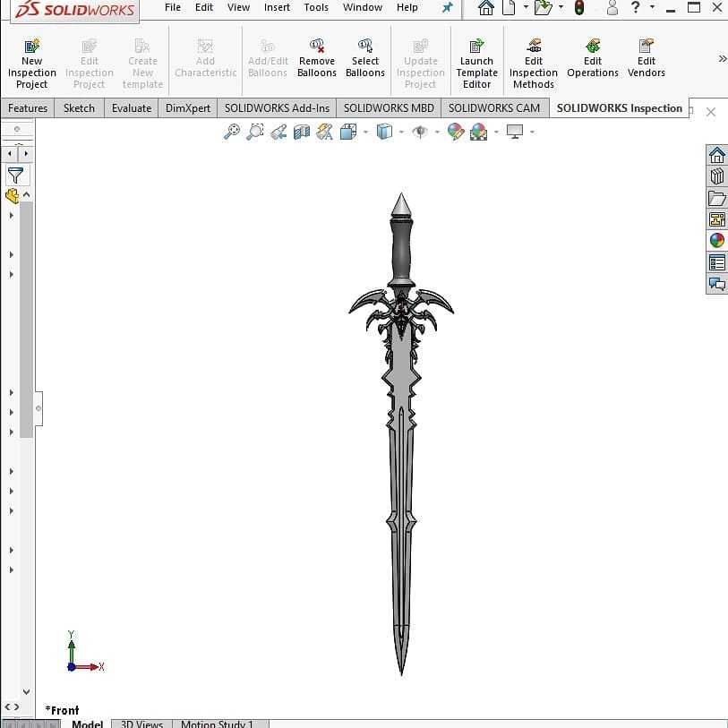
Task: Click Display Style icon
Action: pyautogui.click(x=384, y=132)
